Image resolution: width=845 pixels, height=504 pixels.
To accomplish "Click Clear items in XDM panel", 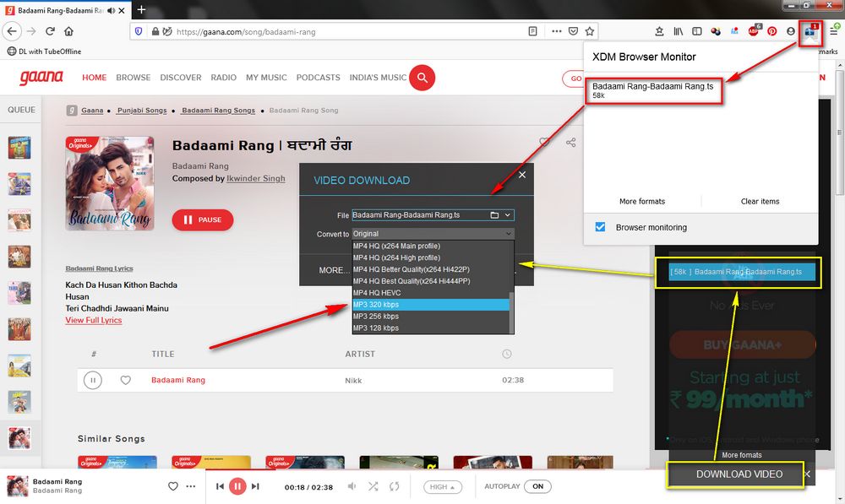I will pyautogui.click(x=760, y=202).
